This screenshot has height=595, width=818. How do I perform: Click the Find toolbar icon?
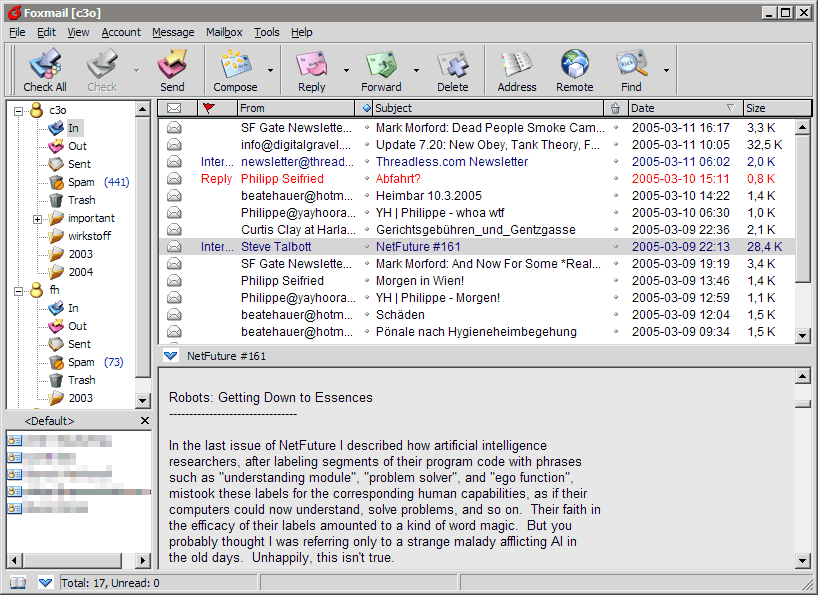631,70
